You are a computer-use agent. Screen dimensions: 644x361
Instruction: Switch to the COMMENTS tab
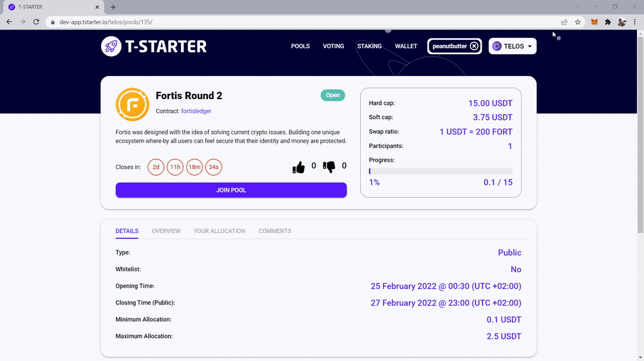coord(275,231)
